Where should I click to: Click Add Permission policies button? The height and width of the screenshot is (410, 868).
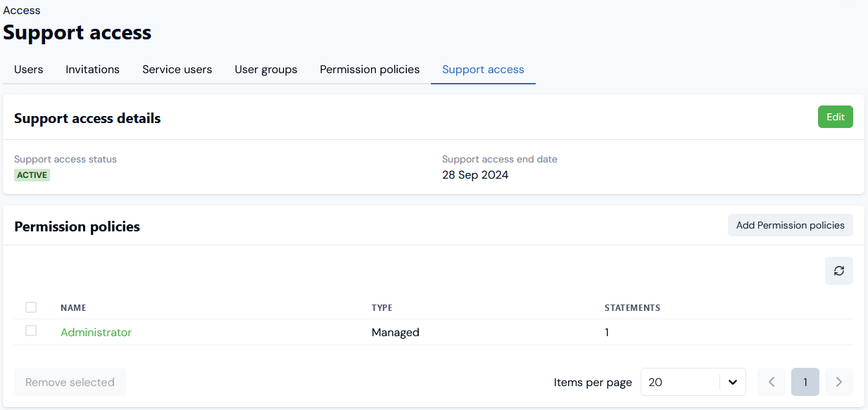(x=790, y=225)
